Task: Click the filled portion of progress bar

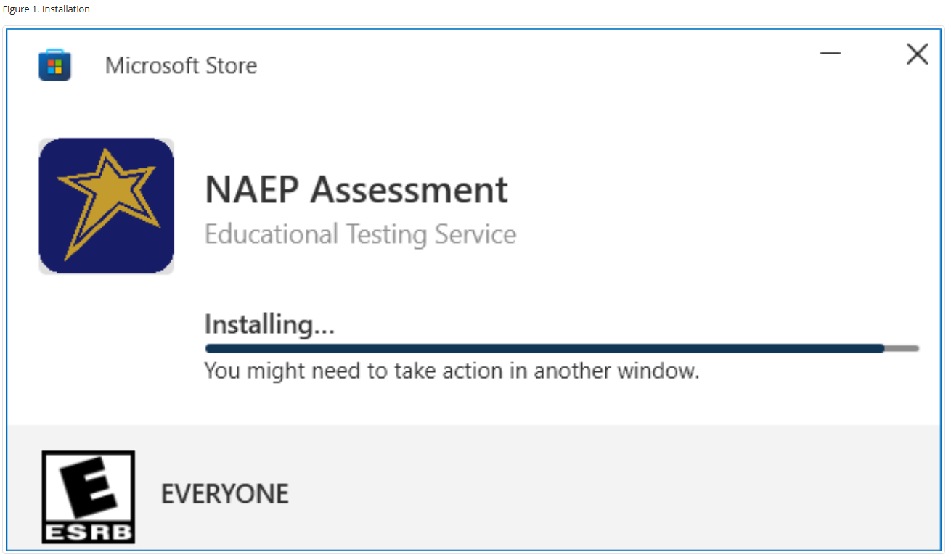Action: point(544,348)
